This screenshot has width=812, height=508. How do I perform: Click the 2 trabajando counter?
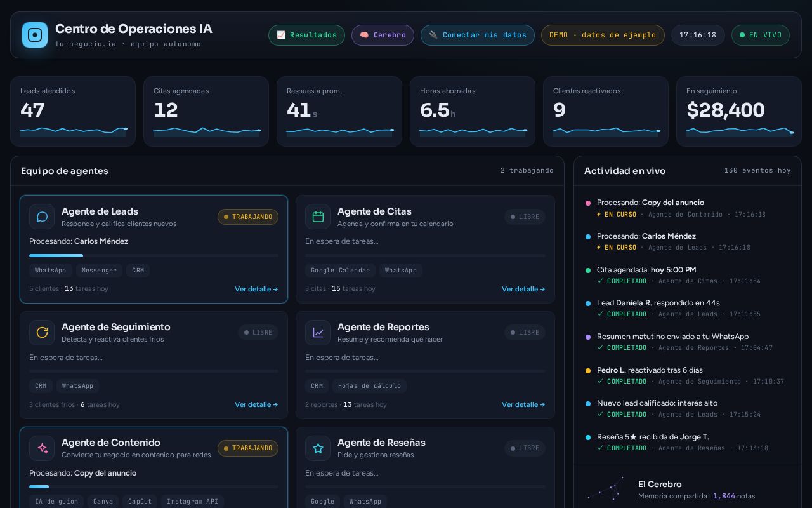tap(527, 171)
